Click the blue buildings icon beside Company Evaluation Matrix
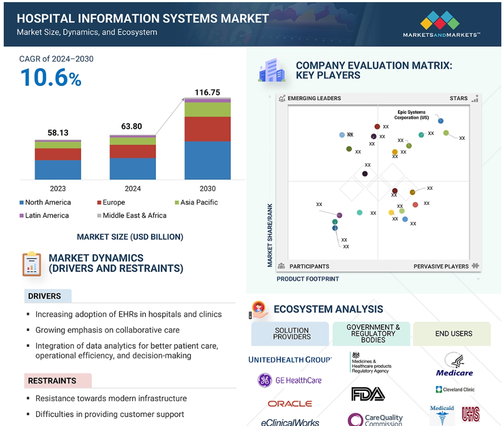This screenshot has height=426, width=504. 272,70
